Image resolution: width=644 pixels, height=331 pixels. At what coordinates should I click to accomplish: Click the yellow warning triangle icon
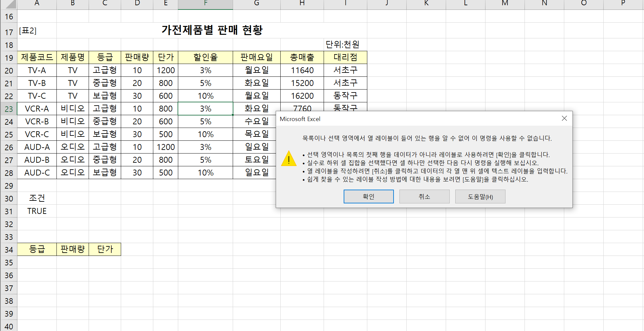[289, 159]
